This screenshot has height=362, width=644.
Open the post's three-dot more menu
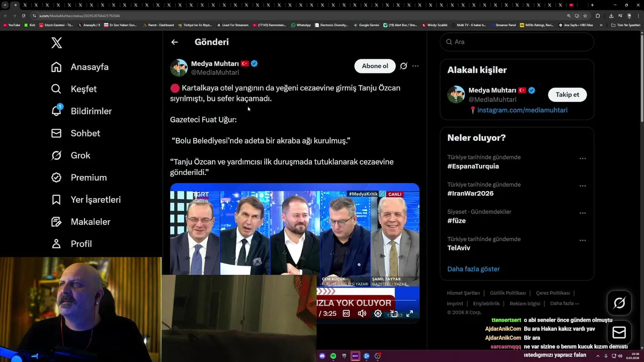click(415, 66)
